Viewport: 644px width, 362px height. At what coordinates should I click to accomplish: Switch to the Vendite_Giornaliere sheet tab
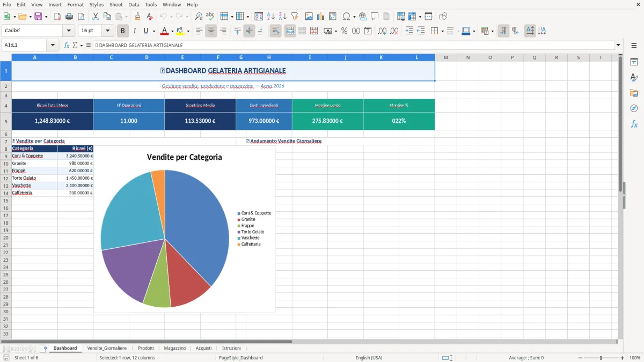click(107, 348)
